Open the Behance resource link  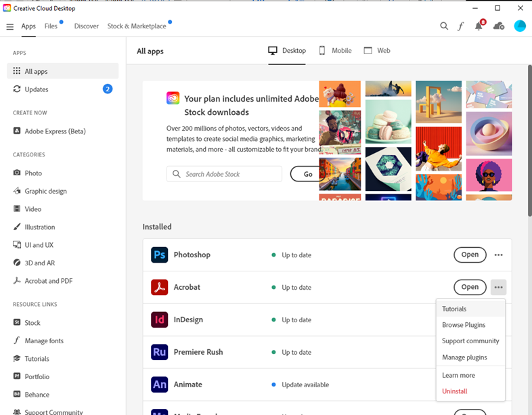pos(31,395)
